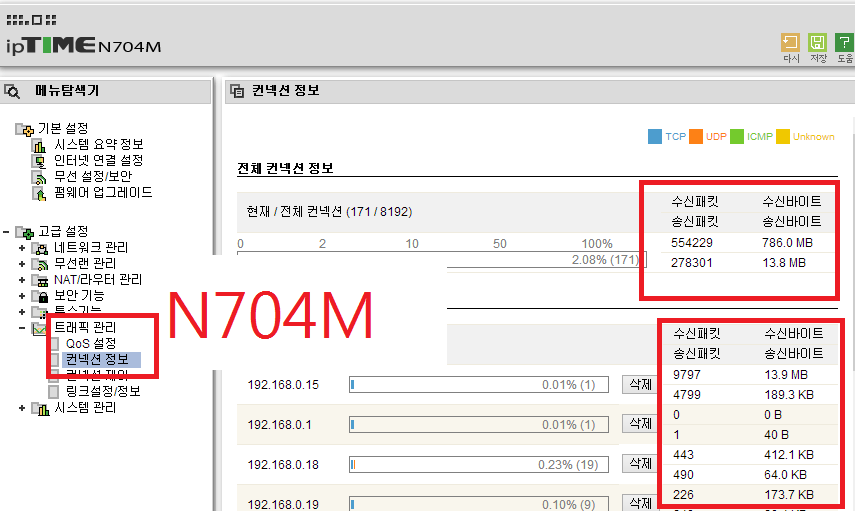Expand the 무선랜 관리 node
The height and width of the screenshot is (511, 855).
(22, 264)
